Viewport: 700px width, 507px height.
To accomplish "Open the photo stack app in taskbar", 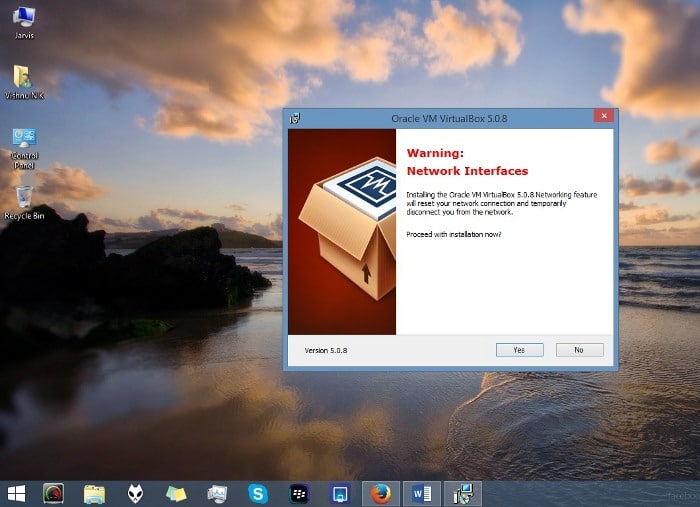I will [x=217, y=493].
